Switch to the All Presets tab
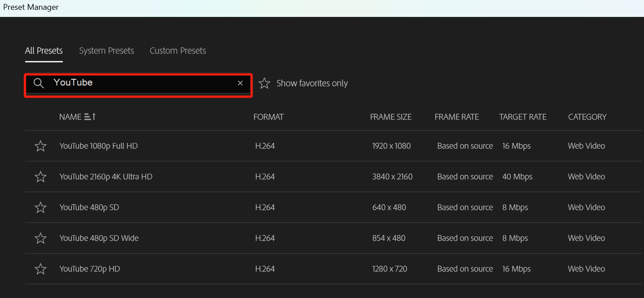 [x=44, y=51]
